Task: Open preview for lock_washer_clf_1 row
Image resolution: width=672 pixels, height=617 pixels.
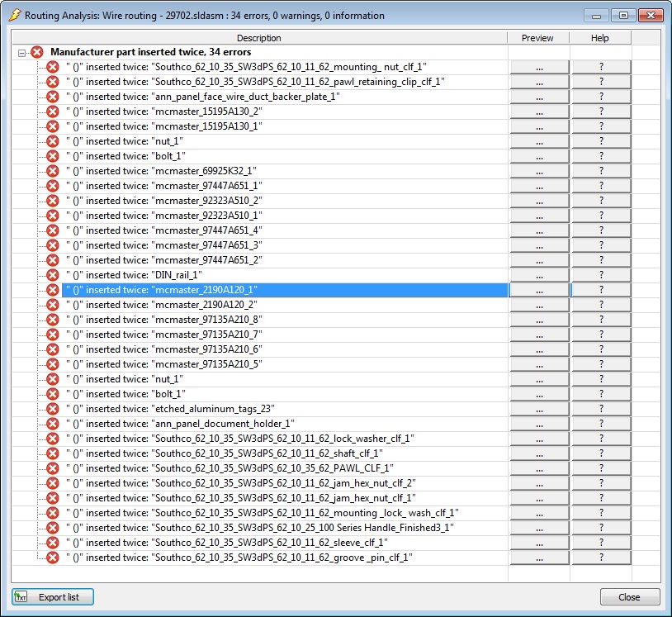Action: click(540, 439)
